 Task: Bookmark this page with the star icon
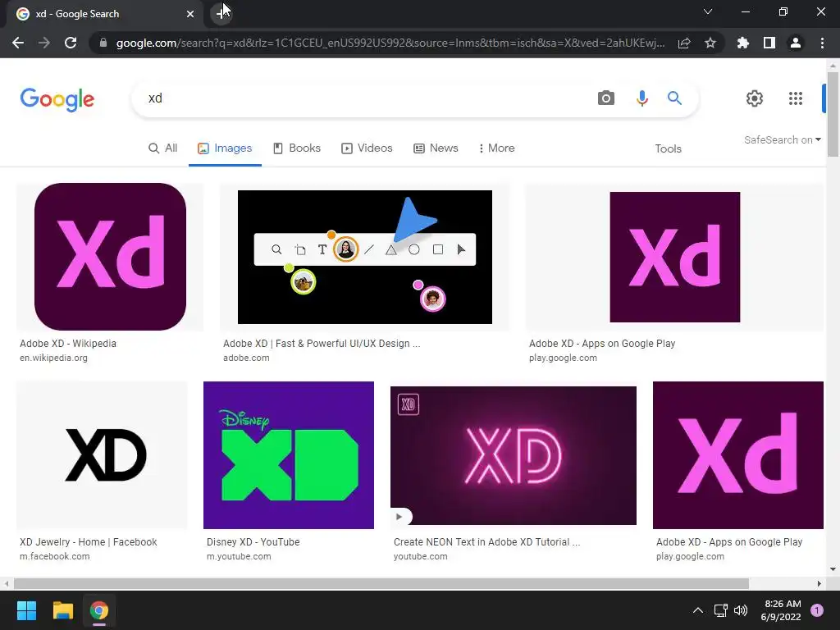point(710,43)
